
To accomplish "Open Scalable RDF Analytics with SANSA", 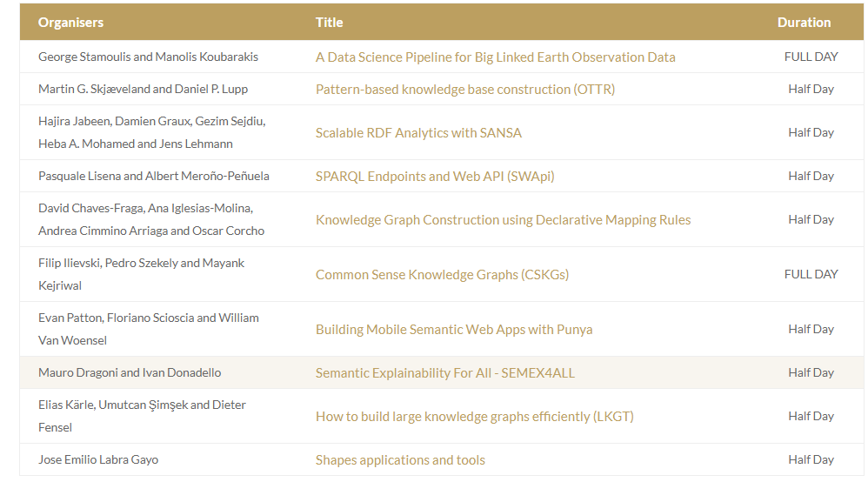I will 418,133.
